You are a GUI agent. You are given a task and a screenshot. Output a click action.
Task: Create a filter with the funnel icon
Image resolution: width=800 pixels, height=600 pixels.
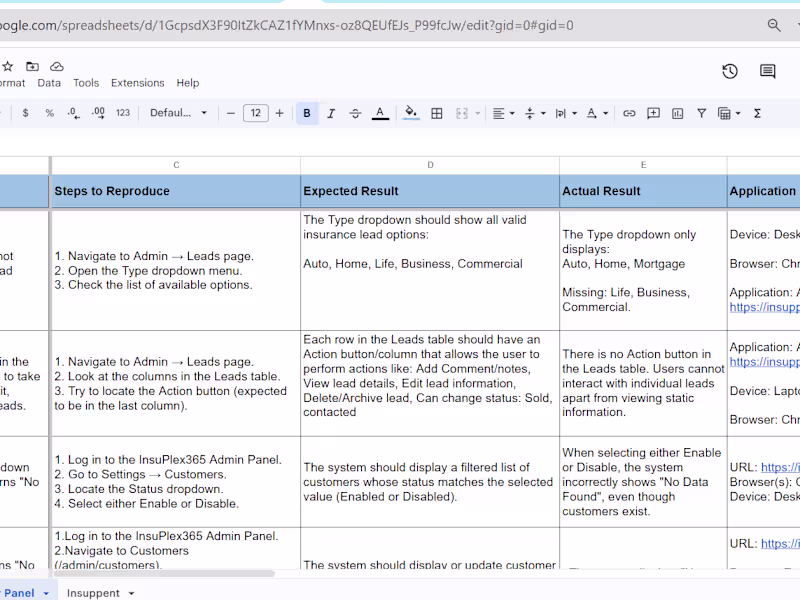tap(702, 113)
